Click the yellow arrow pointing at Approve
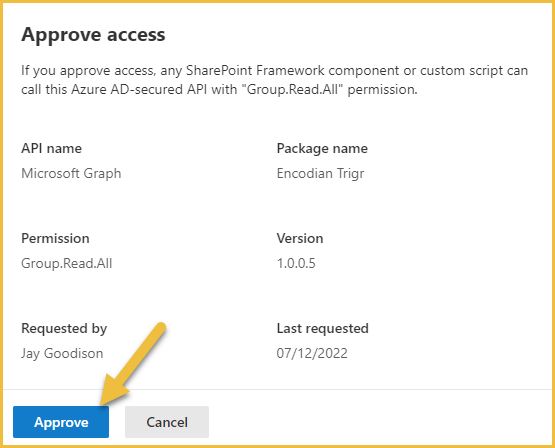 (132, 364)
